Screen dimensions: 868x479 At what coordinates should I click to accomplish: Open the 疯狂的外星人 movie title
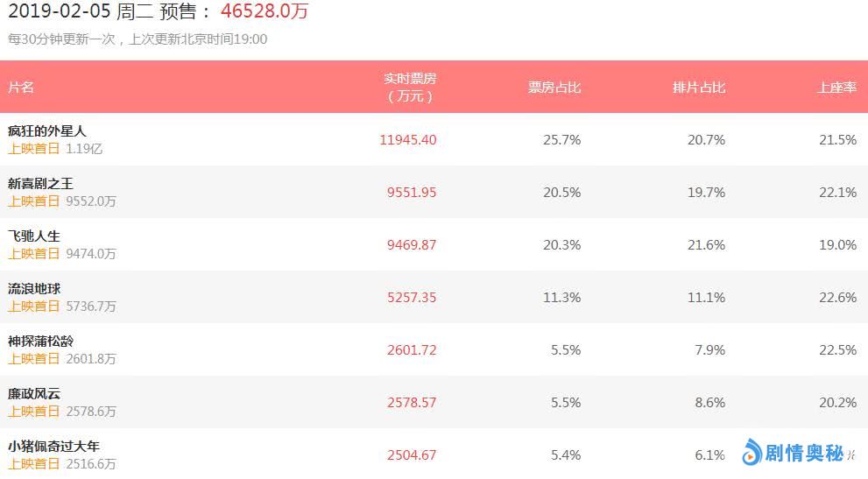(x=47, y=131)
